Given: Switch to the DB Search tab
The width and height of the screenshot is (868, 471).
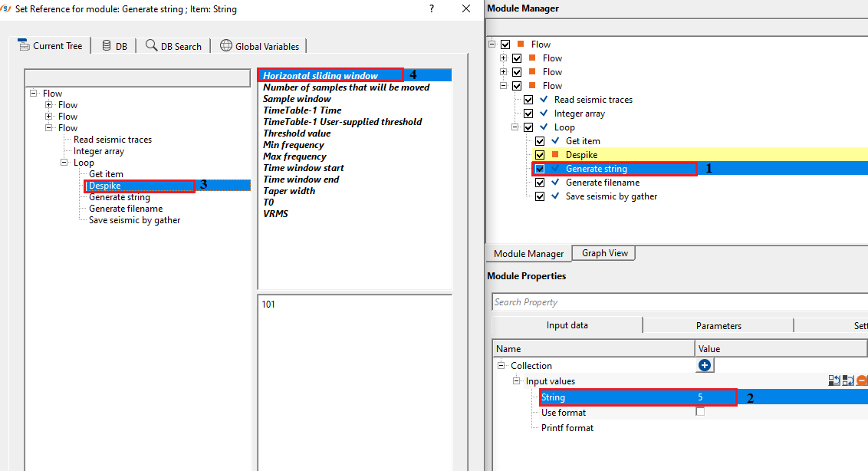Looking at the screenshot, I should 173,46.
